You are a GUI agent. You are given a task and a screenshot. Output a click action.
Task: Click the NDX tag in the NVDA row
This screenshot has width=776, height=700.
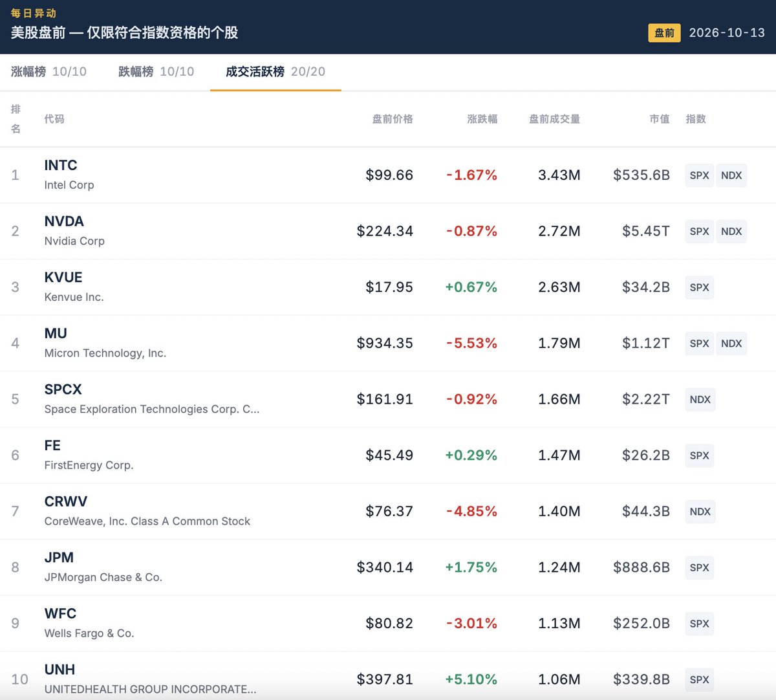731,232
